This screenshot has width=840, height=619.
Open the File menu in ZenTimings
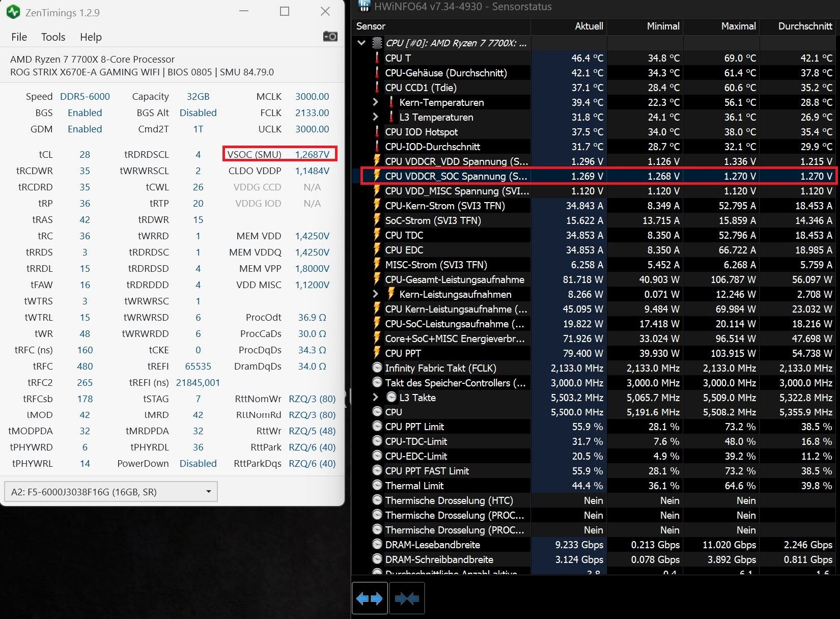[19, 37]
